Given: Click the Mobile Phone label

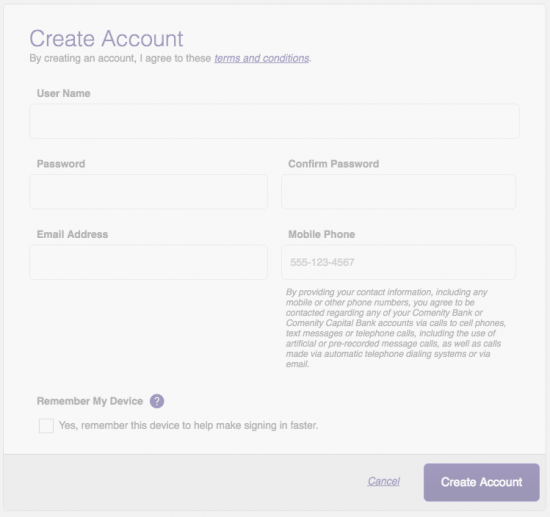Looking at the screenshot, I should tap(322, 234).
